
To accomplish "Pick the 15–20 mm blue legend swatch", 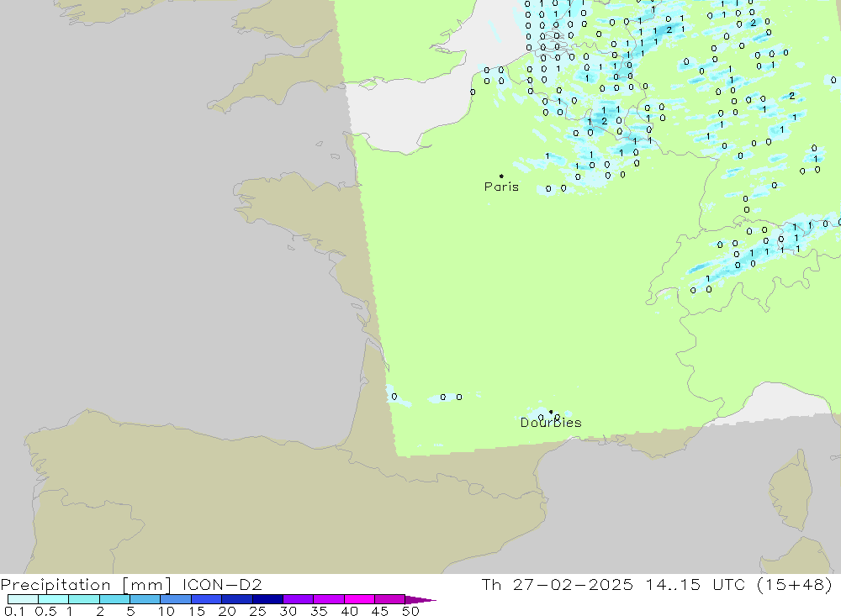I will tap(207, 599).
